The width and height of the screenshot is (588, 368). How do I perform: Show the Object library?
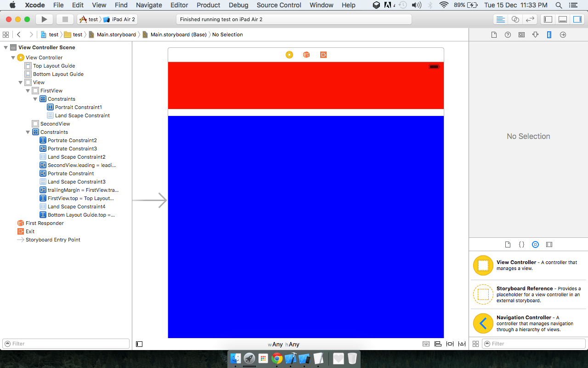535,245
